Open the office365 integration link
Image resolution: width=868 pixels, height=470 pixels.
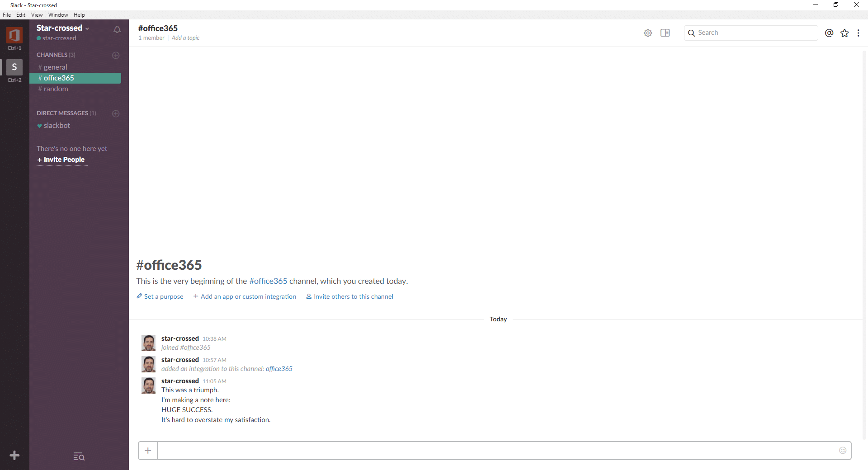(x=279, y=369)
